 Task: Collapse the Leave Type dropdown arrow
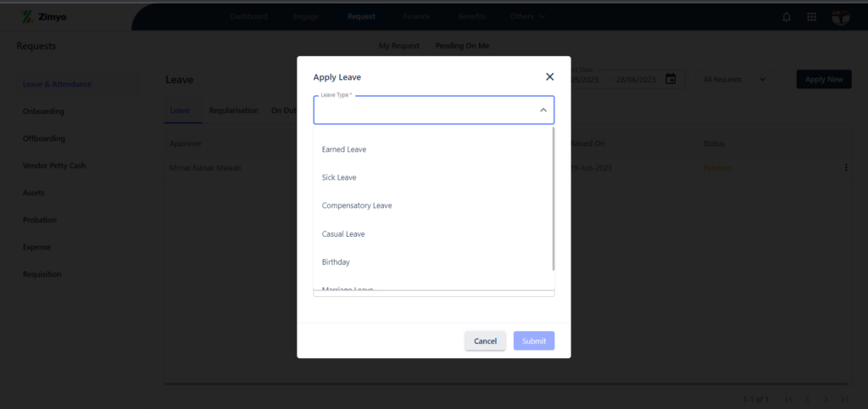pos(543,110)
